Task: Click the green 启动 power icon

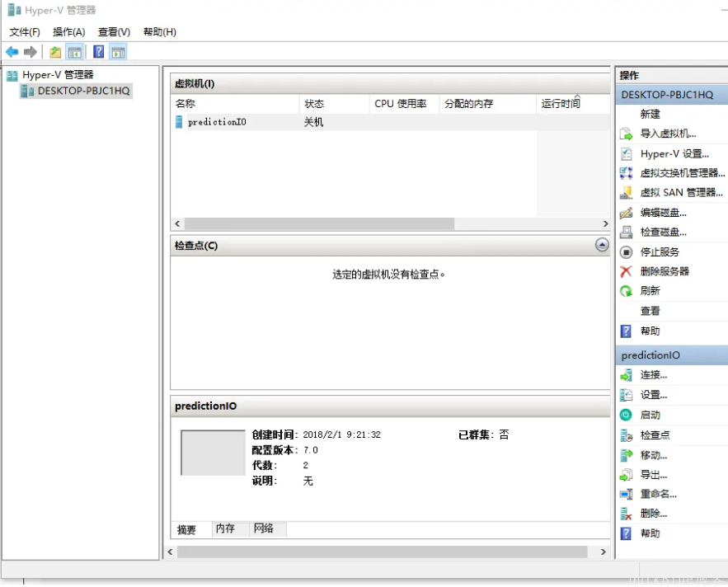Action: (x=626, y=415)
